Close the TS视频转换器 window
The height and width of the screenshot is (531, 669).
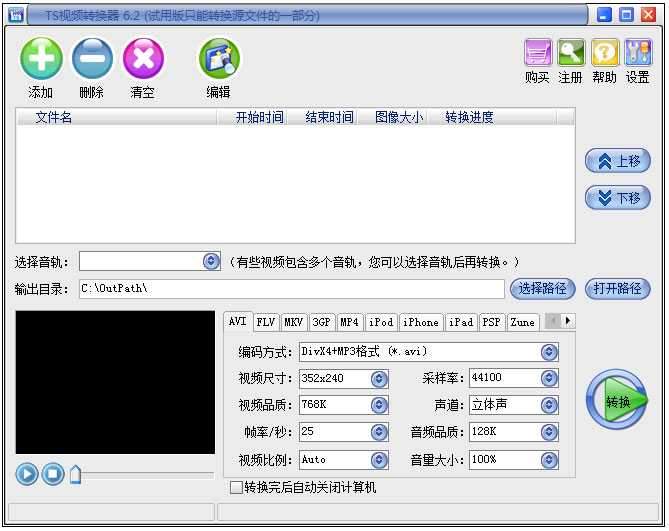[649, 15]
